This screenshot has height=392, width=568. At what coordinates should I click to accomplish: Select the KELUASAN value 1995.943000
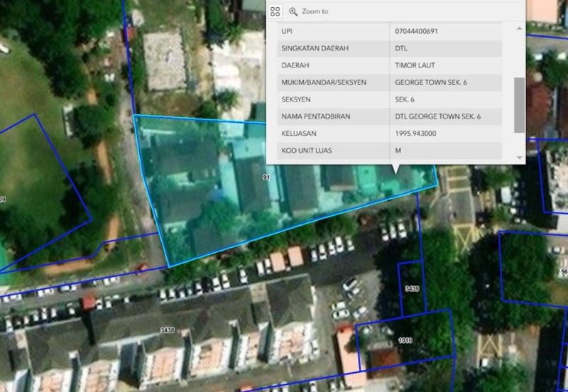pos(415,134)
